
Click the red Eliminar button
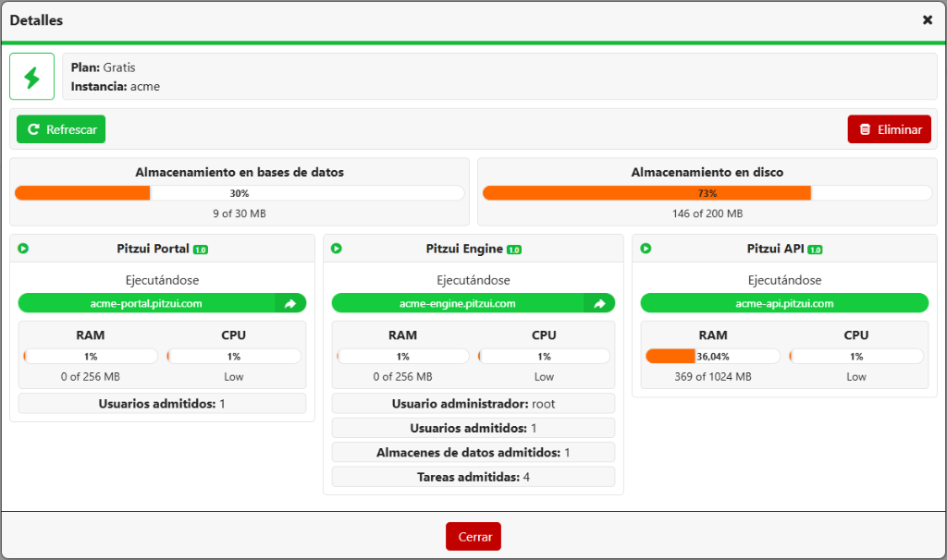point(889,129)
